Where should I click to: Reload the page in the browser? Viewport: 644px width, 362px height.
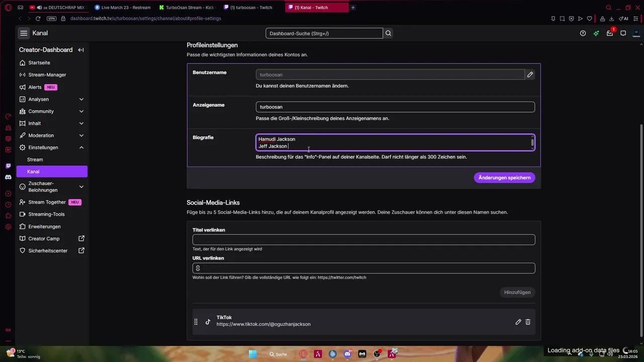(38, 19)
